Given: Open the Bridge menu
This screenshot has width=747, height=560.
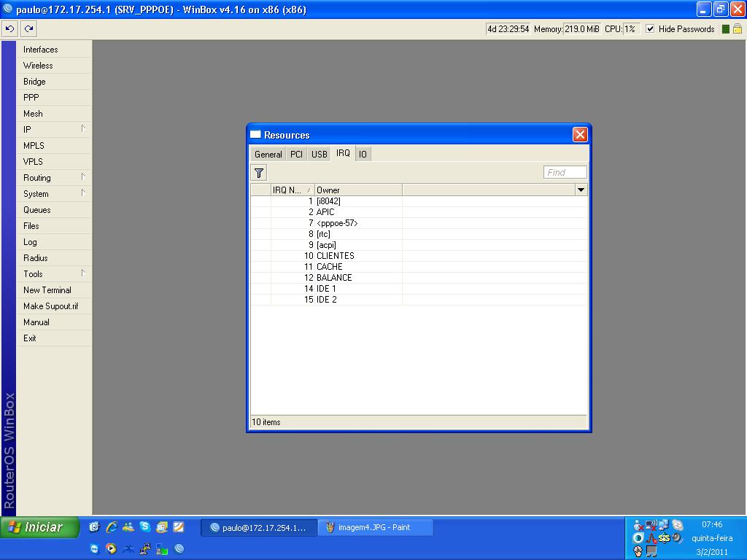Looking at the screenshot, I should (x=53, y=82).
